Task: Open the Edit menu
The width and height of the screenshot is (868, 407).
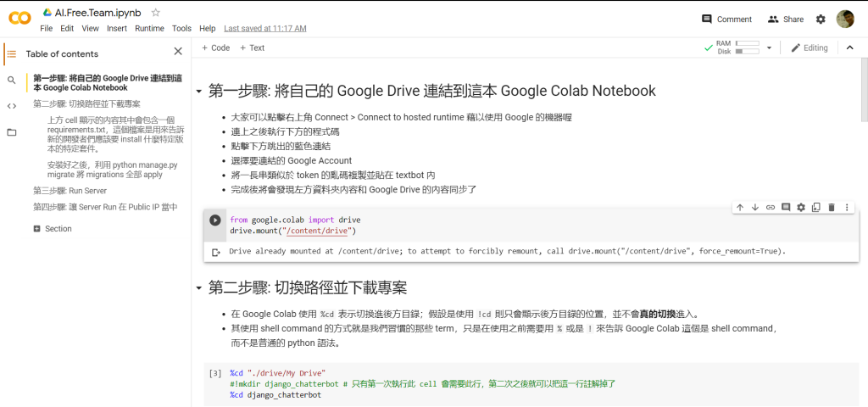Action: point(67,28)
